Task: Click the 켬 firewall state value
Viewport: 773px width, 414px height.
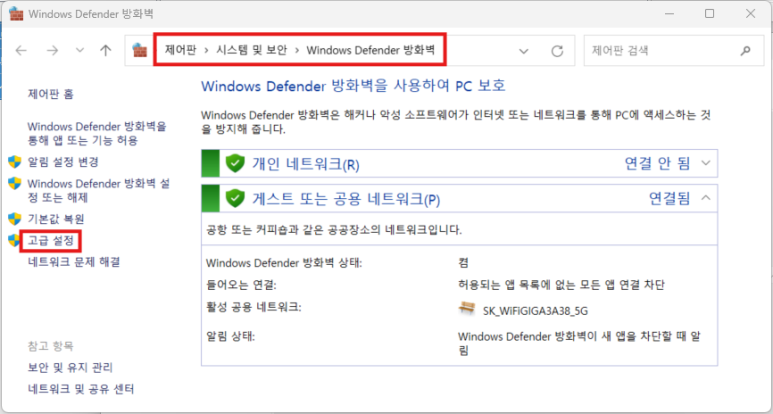Action: coord(462,263)
